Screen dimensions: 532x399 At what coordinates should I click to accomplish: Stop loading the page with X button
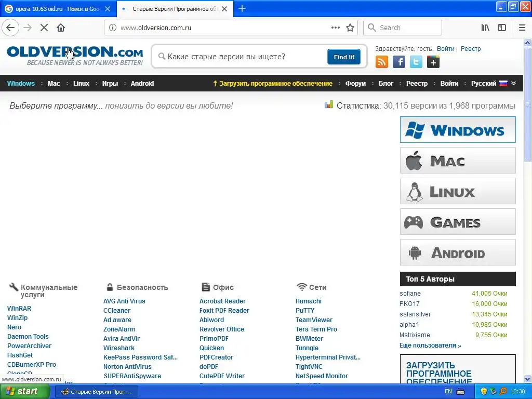pos(44,28)
